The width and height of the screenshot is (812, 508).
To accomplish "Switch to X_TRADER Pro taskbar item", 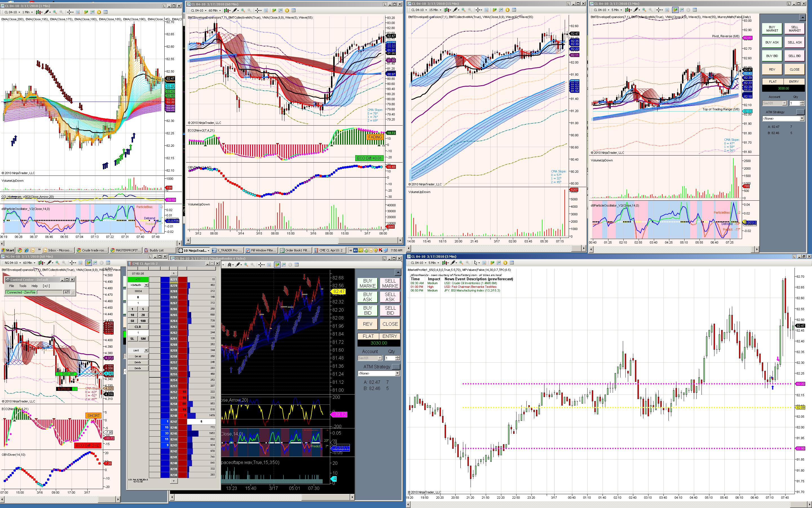I will point(228,250).
